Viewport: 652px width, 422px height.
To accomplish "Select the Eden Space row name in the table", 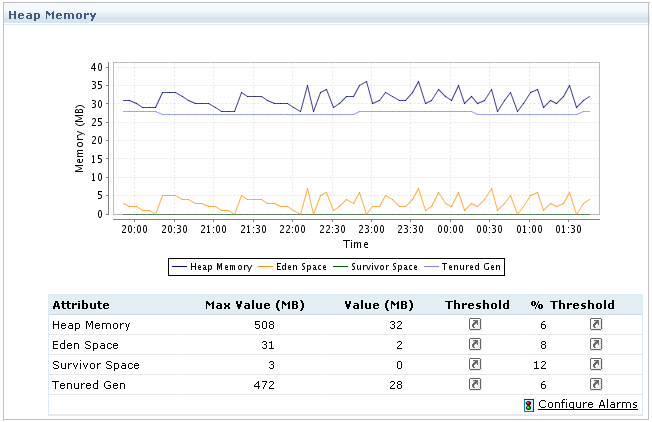I will tap(85, 345).
